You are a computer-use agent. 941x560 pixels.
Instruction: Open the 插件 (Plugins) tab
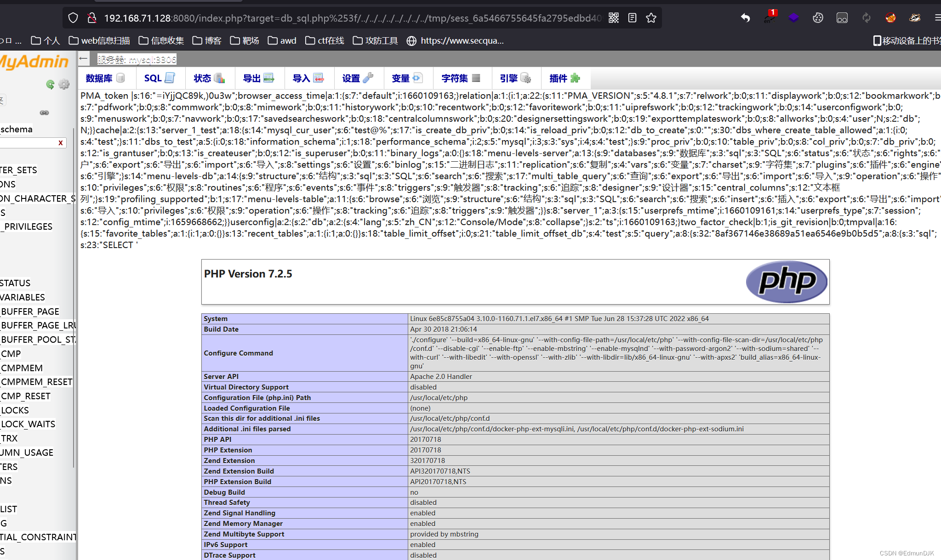tap(565, 78)
